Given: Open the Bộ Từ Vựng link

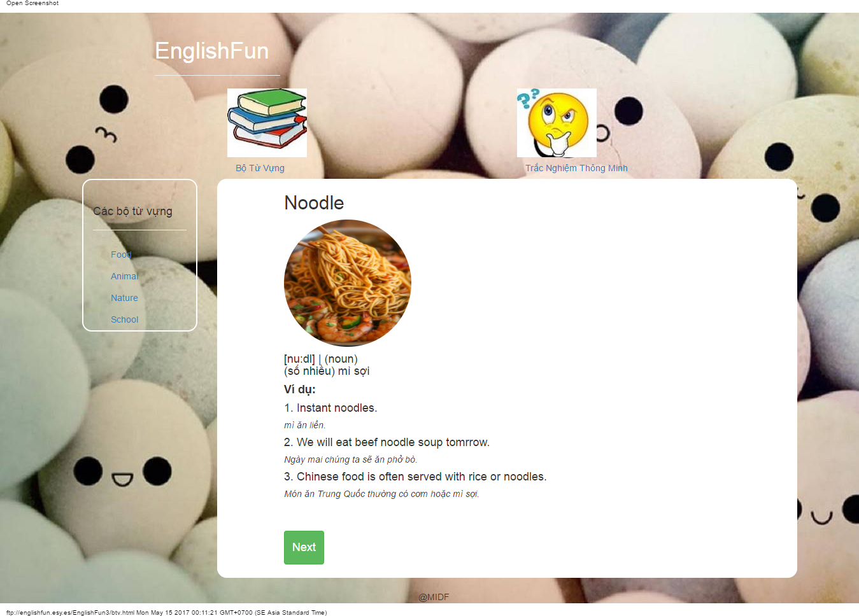Looking at the screenshot, I should tap(260, 168).
